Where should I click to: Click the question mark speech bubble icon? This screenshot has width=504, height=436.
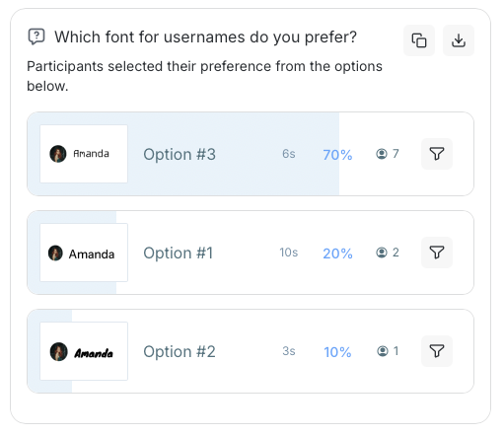tap(36, 36)
